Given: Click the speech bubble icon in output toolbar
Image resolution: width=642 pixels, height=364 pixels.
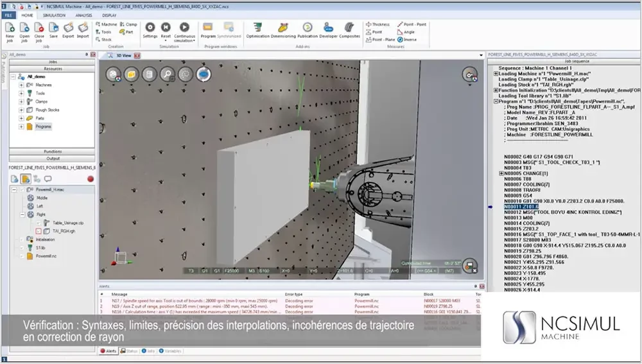Looking at the screenshot, I should 48,179.
